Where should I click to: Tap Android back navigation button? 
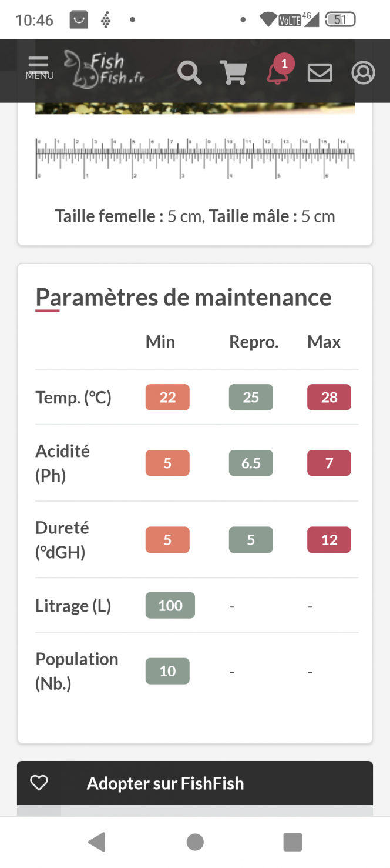(x=97, y=842)
